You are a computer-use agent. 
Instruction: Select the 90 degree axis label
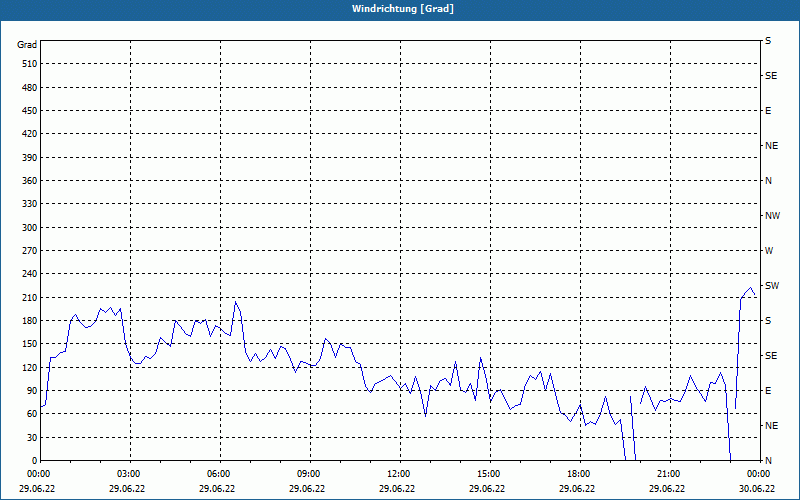[29, 391]
